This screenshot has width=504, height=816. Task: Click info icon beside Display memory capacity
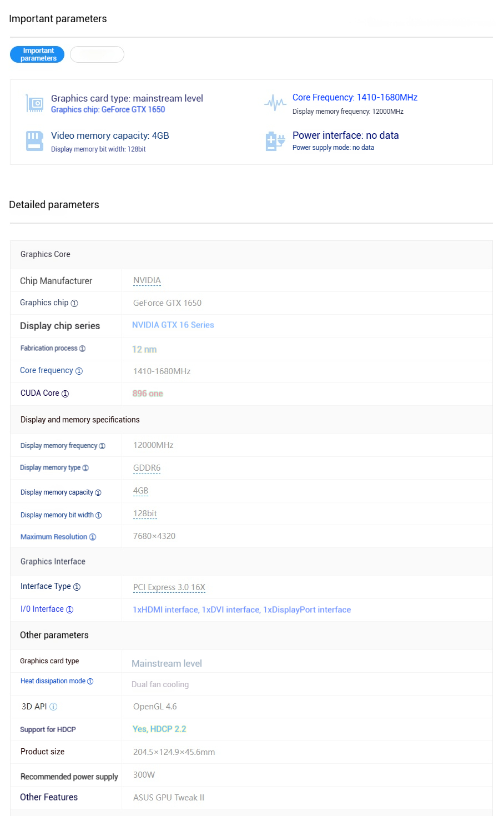98,492
